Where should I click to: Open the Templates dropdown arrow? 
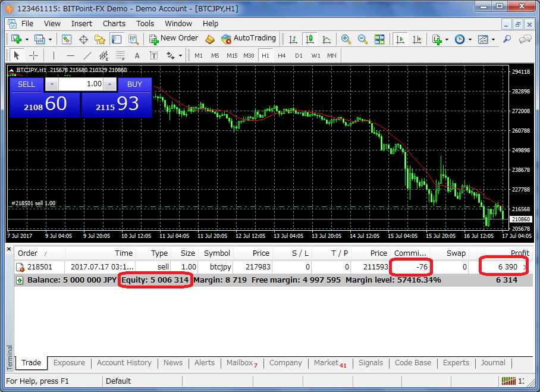coord(494,39)
